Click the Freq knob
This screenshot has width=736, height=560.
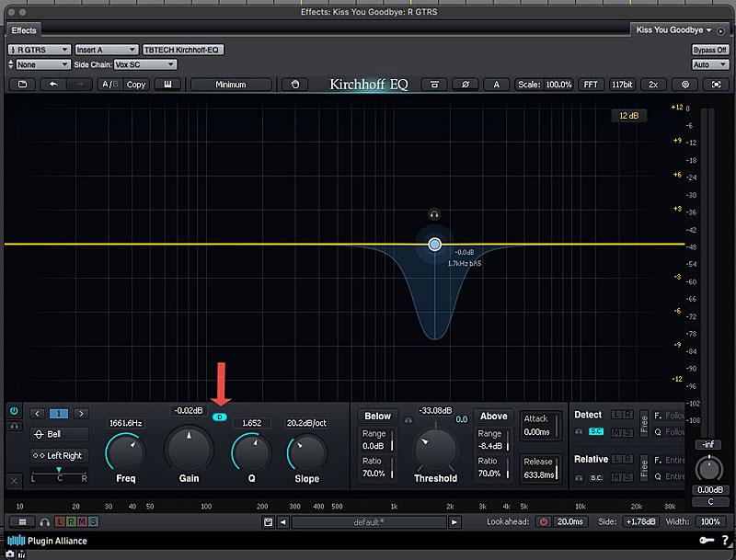126,452
